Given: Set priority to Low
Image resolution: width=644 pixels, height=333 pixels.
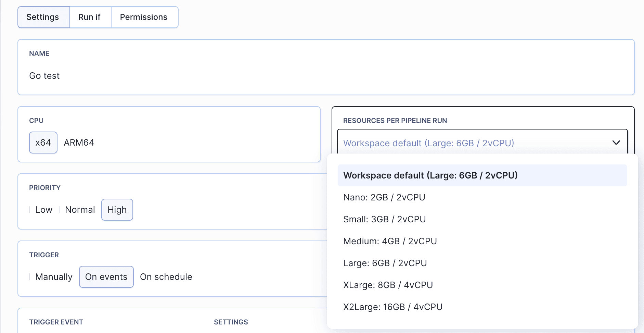Looking at the screenshot, I should coord(44,210).
